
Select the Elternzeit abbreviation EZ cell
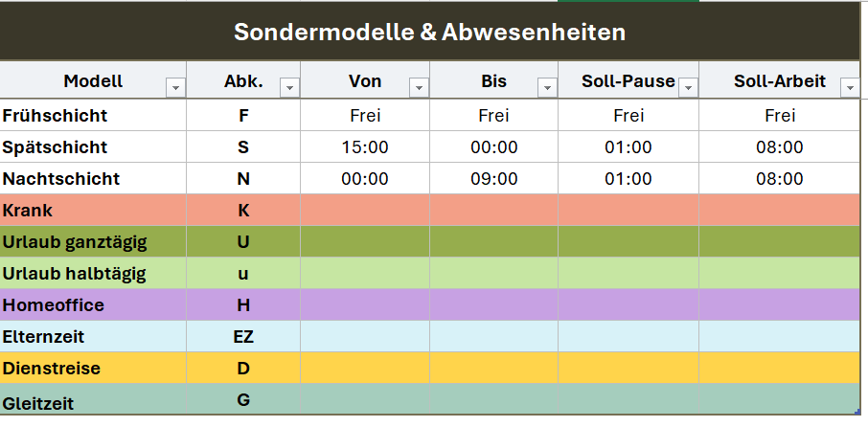[x=243, y=336]
